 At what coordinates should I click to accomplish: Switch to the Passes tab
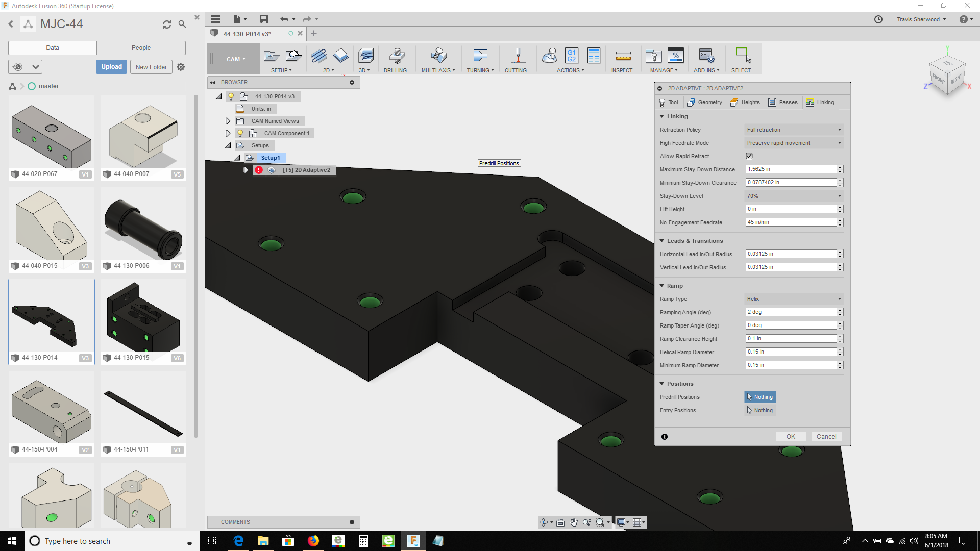[783, 103]
